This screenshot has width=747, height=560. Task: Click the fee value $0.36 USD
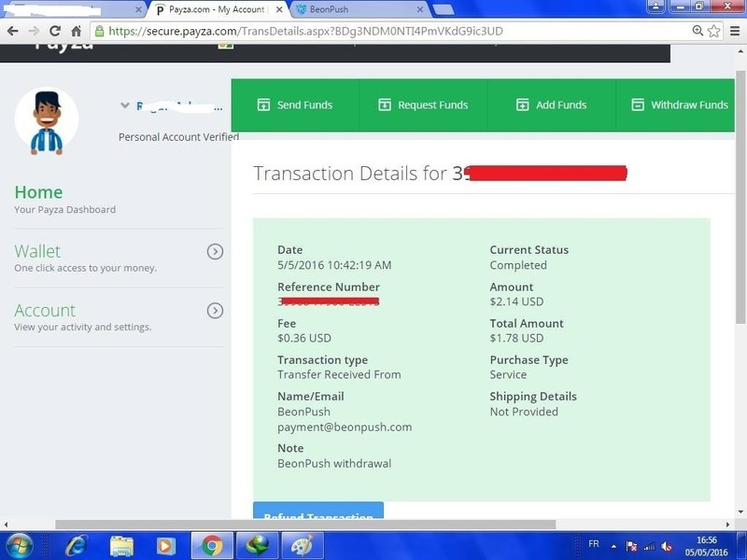(304, 338)
